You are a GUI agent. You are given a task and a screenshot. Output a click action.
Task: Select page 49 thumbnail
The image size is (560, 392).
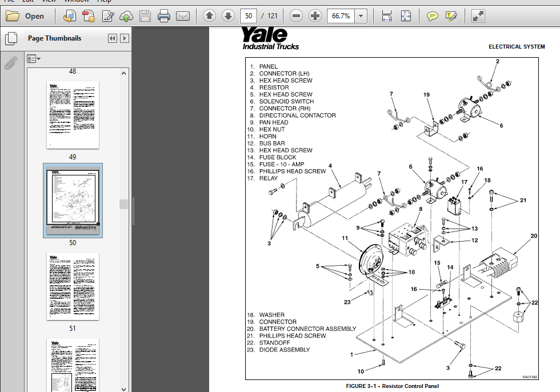(x=73, y=115)
